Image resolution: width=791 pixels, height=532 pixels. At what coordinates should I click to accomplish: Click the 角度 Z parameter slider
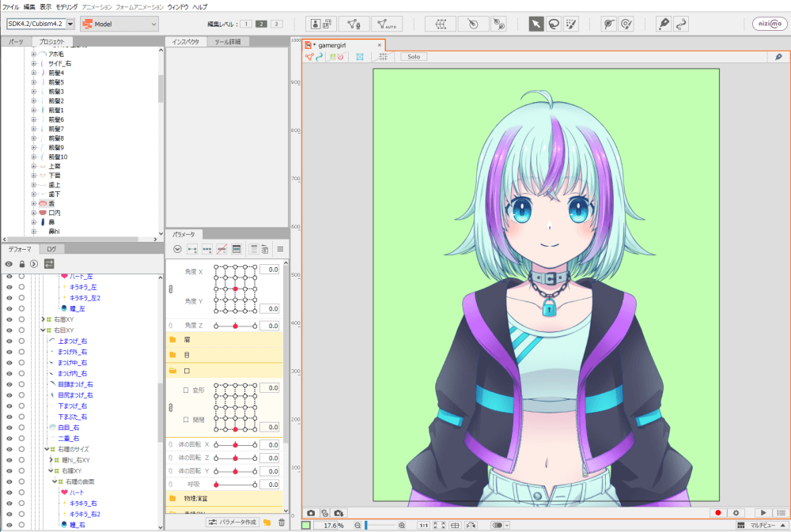tap(235, 326)
